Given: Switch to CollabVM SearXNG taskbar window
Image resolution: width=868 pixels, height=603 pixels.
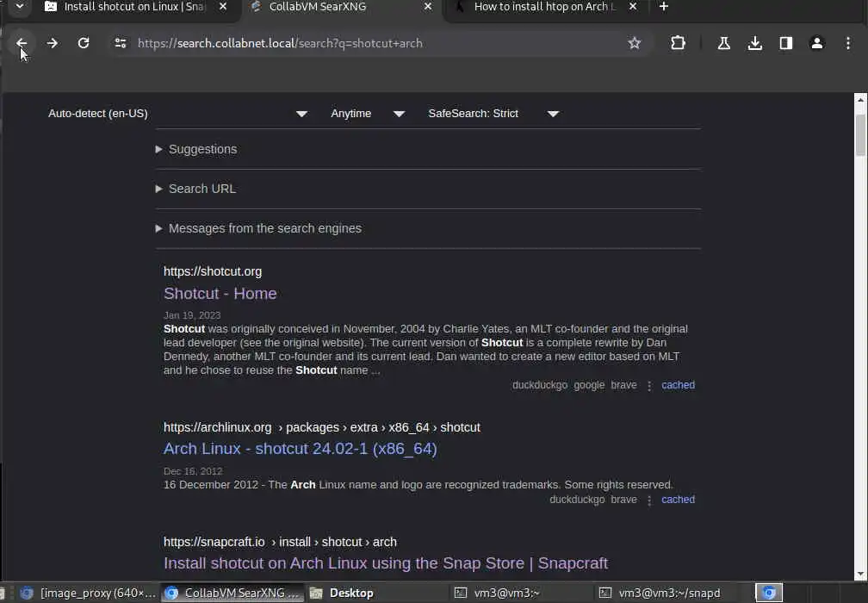Looking at the screenshot, I should pyautogui.click(x=232, y=593).
